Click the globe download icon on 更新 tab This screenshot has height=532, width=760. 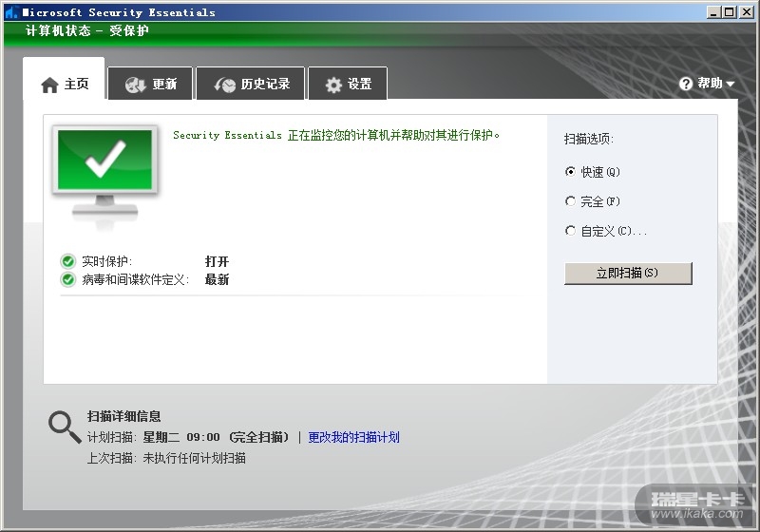click(135, 85)
